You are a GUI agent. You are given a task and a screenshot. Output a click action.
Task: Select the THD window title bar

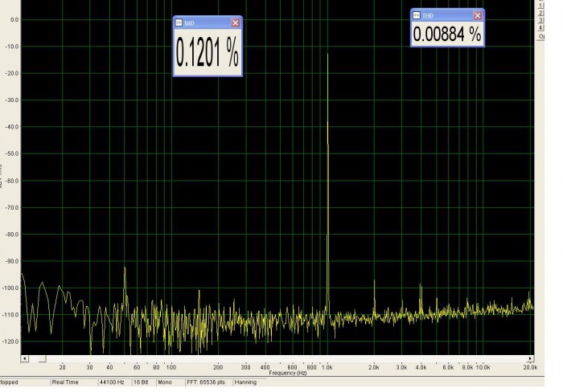pos(447,15)
